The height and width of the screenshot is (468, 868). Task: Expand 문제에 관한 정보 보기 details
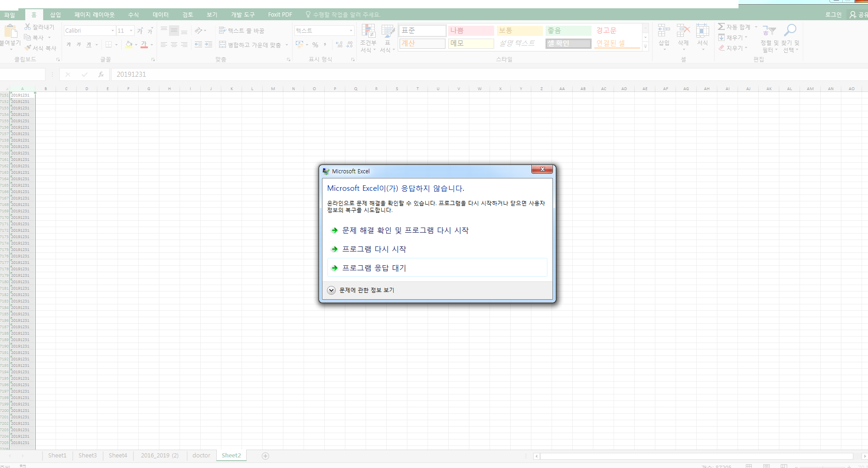click(331, 290)
